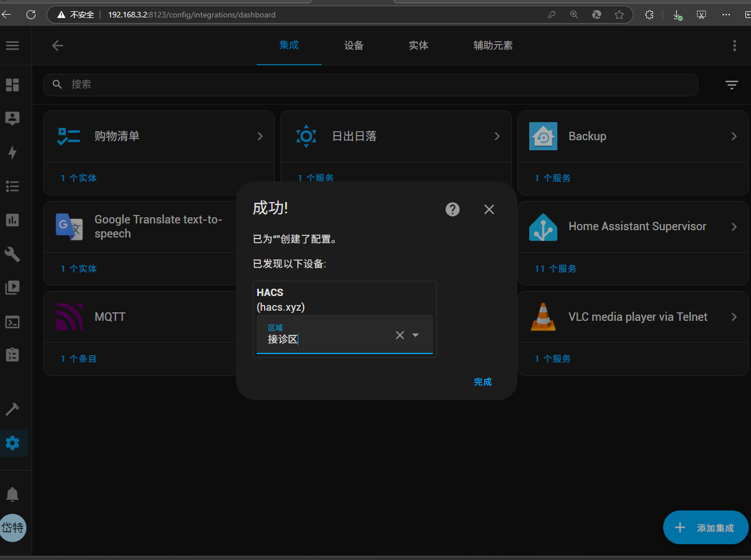Open the Terminal icon in sidebar
The image size is (751, 560).
12,322
